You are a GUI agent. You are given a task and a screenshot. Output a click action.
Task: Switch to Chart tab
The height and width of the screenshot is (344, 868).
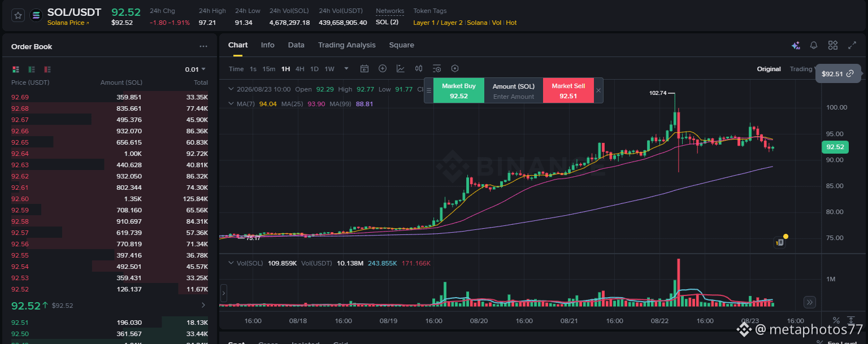238,45
